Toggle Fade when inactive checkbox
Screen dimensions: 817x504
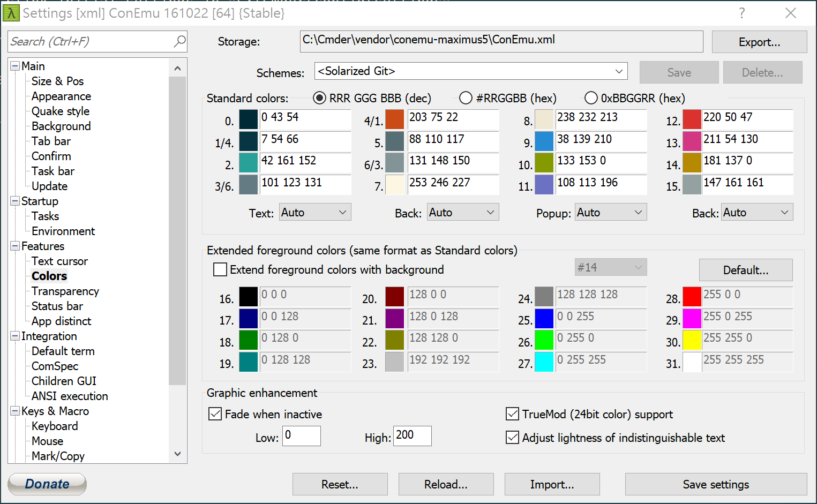[x=215, y=414]
